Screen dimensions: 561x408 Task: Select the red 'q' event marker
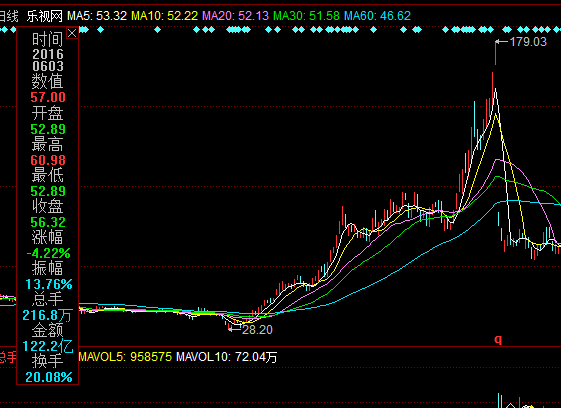tap(498, 339)
